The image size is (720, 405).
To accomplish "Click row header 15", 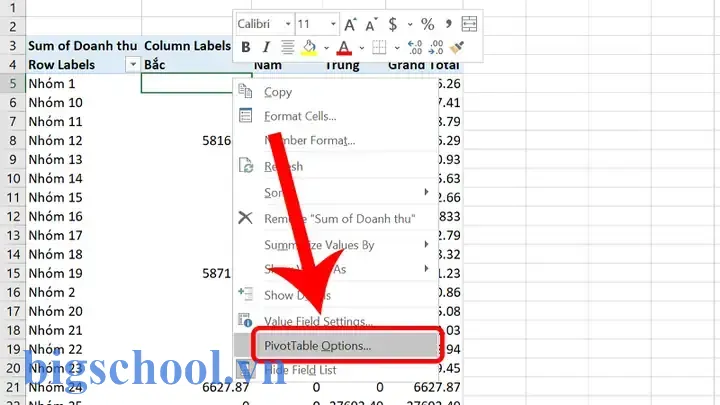I will tap(12, 273).
